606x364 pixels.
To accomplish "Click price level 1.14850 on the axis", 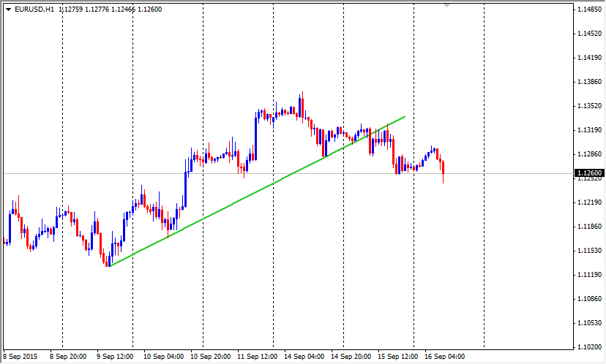I will (589, 10).
